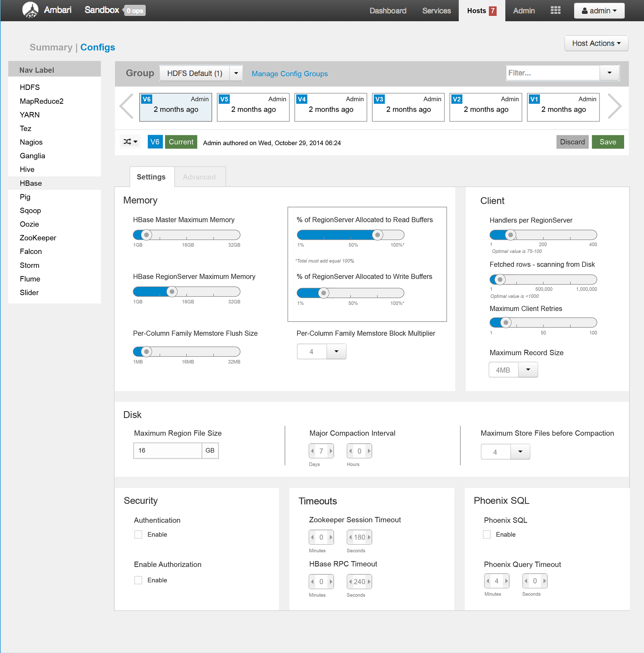Screen dimensions: 644x653
Task: Switch to the Settings tab
Action: click(151, 177)
